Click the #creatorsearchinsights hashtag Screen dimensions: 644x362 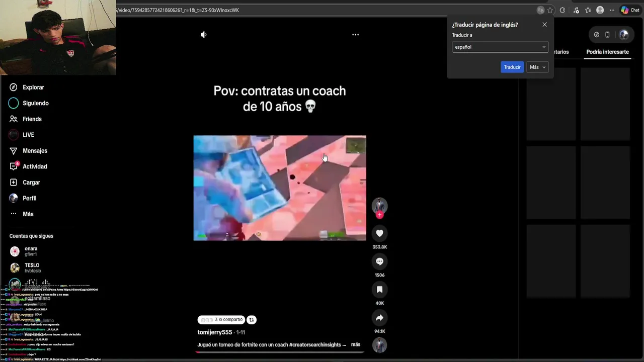coord(314,345)
